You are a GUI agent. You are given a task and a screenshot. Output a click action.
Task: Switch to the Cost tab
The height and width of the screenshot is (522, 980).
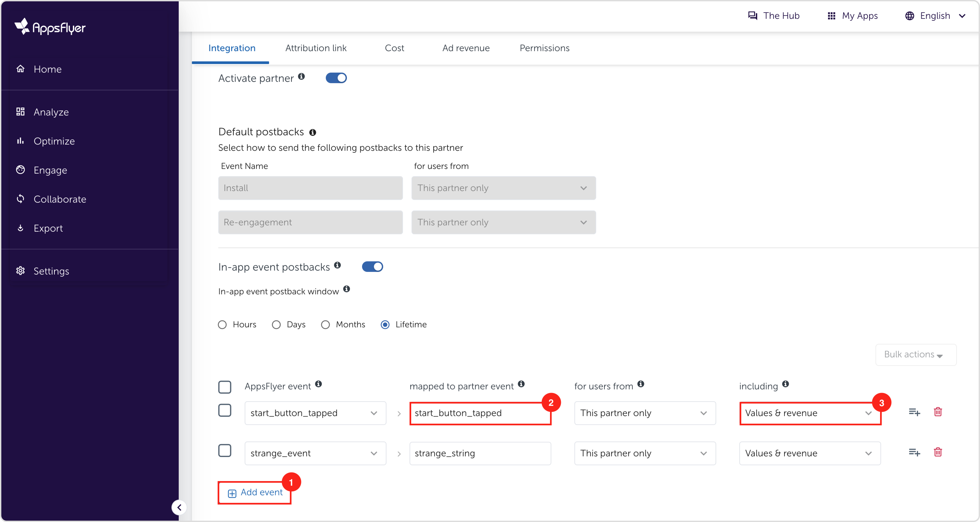[x=394, y=48]
